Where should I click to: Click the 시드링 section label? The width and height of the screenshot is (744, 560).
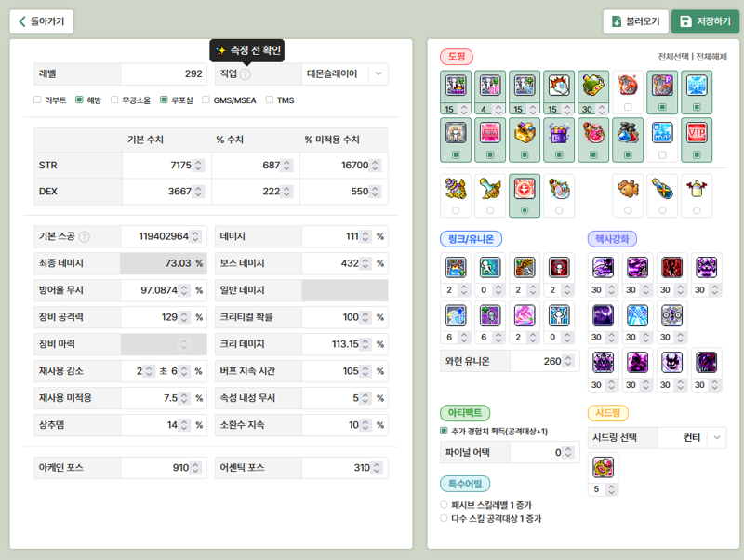click(608, 413)
